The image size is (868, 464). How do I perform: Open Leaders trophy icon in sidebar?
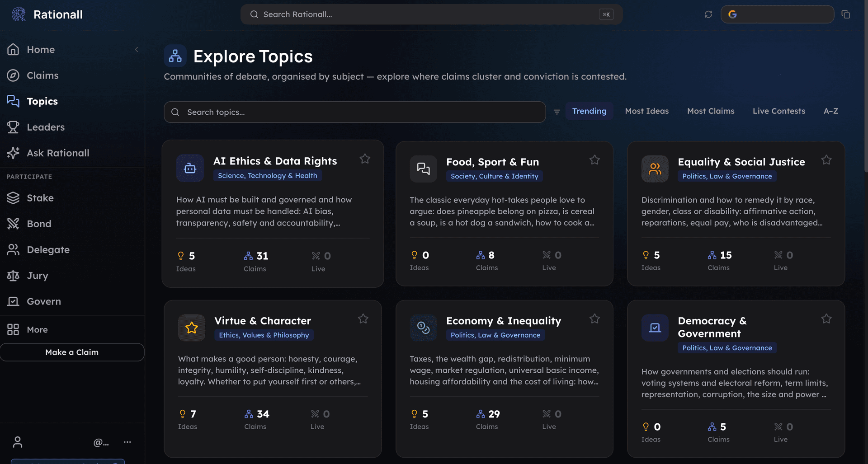pos(13,127)
